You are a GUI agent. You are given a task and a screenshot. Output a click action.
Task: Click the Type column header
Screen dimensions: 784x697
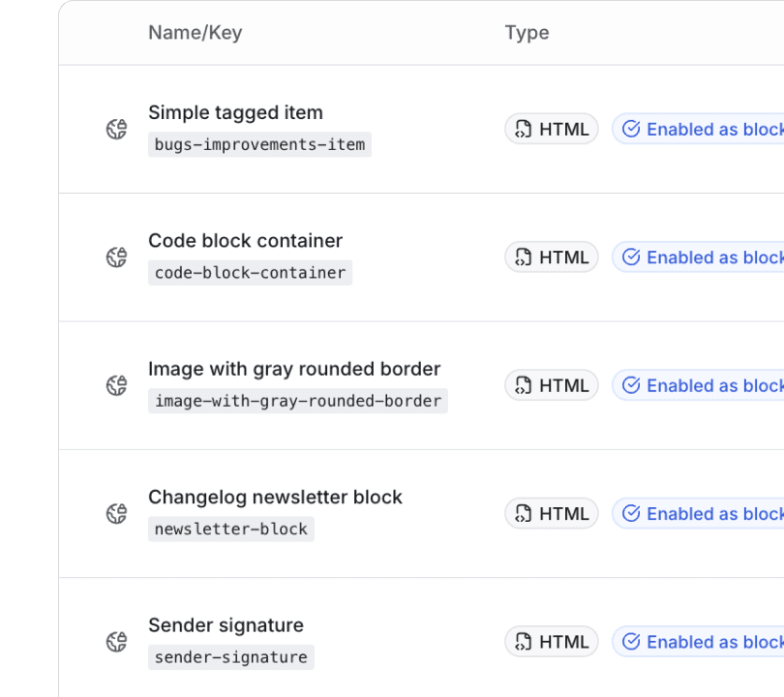tap(527, 32)
